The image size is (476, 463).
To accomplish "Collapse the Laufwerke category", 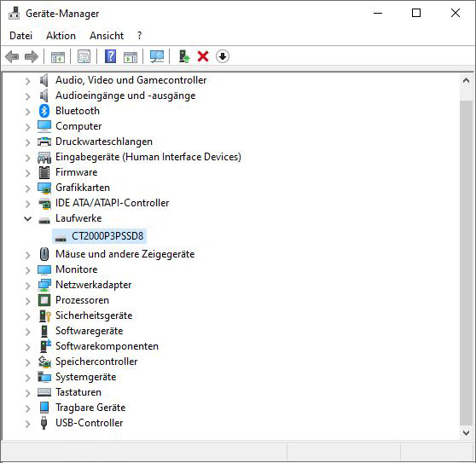I will [x=27, y=219].
